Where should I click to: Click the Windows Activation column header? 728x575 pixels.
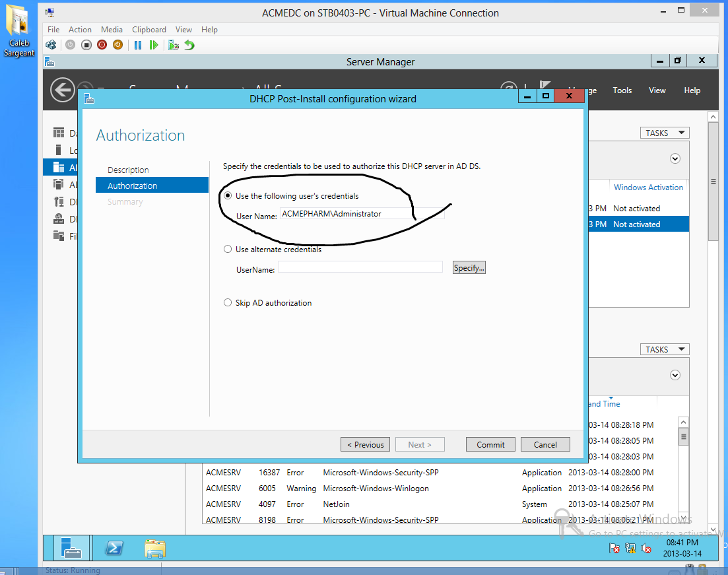648,187
